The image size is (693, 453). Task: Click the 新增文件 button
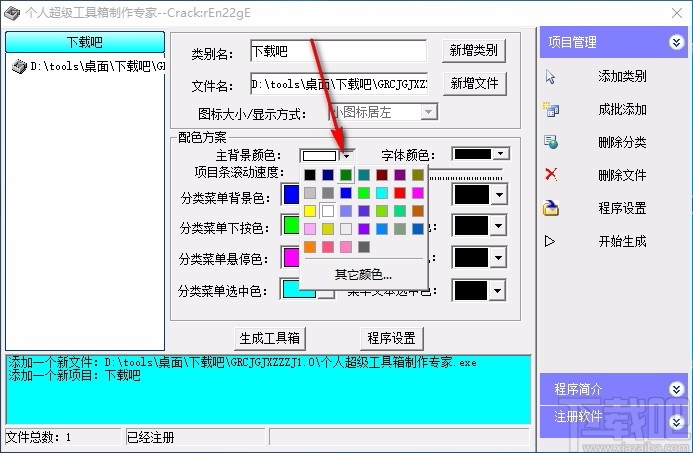point(474,83)
